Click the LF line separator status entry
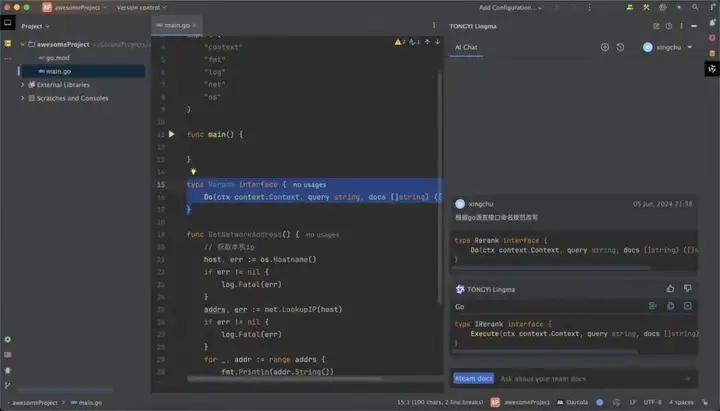Viewport: 720px width, 411px height. pyautogui.click(x=633, y=402)
